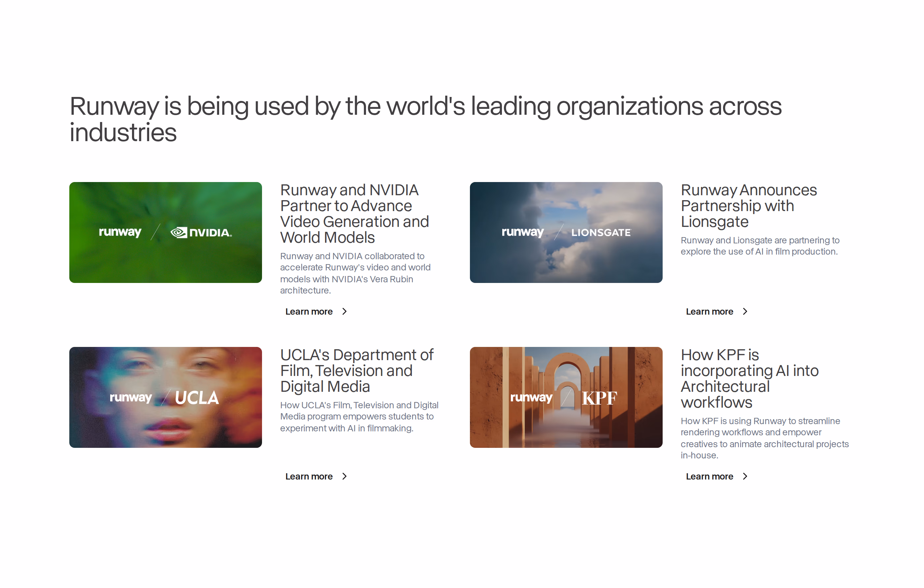Click the description about students experimenting with AI
Viewport: 924px width, 588px height.
coord(359,417)
